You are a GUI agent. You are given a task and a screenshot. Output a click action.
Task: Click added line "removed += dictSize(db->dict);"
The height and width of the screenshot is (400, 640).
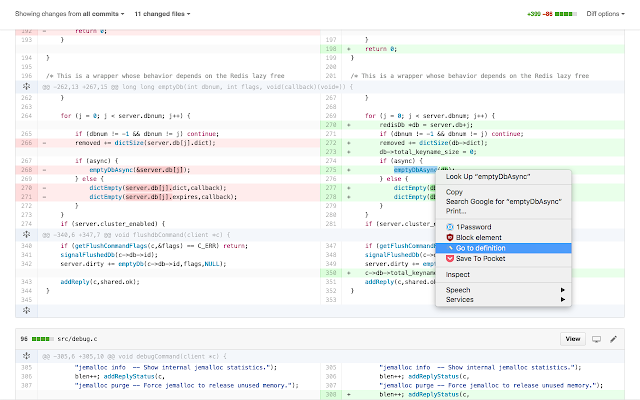(433, 143)
